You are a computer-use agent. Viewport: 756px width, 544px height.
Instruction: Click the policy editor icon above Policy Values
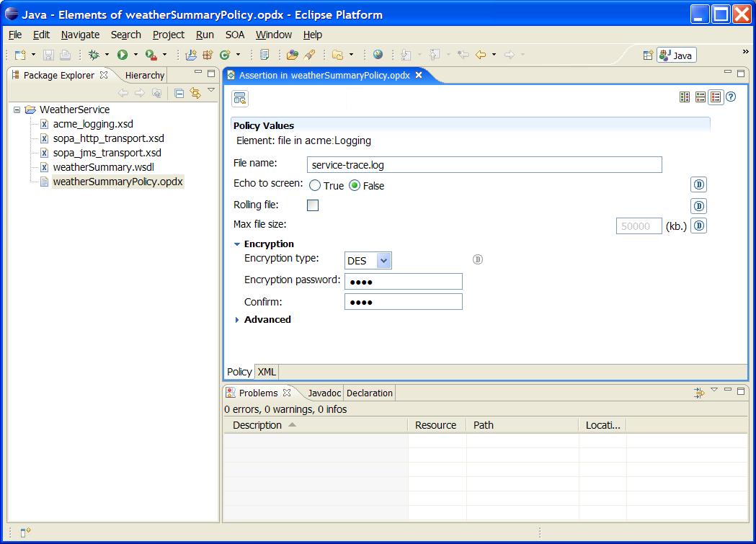pyautogui.click(x=239, y=98)
